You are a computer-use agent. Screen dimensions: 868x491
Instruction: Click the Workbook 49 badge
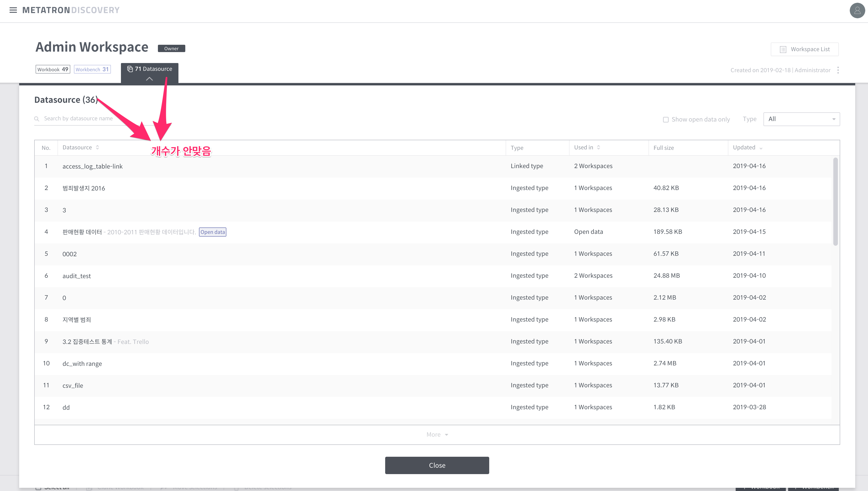pos(53,69)
